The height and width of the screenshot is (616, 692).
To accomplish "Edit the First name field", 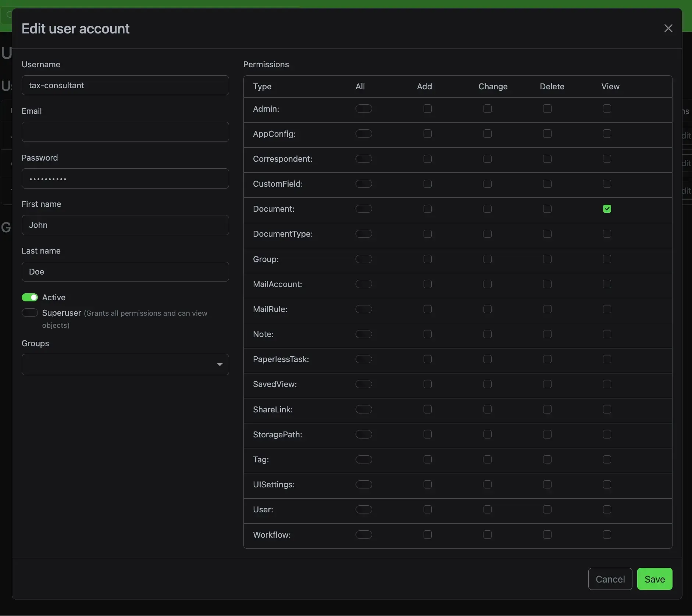I will (x=125, y=225).
